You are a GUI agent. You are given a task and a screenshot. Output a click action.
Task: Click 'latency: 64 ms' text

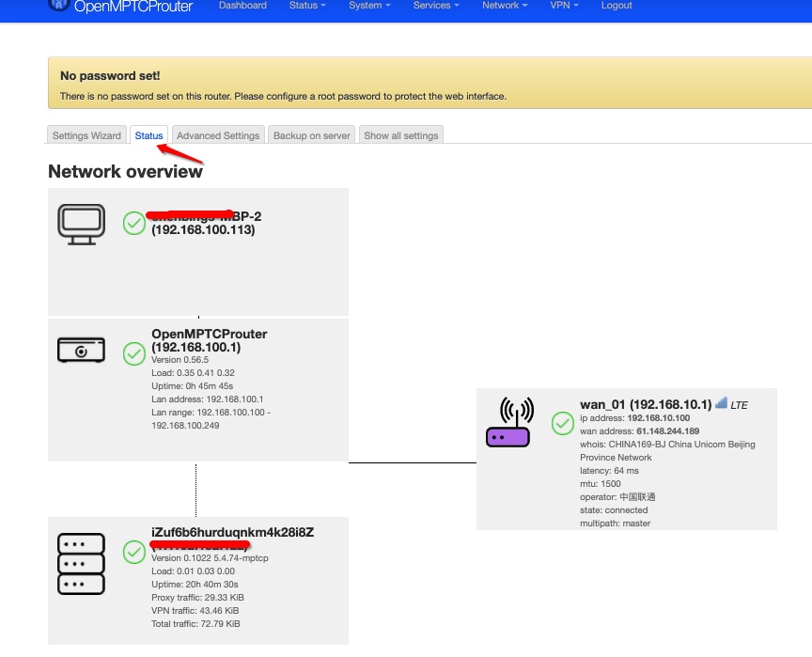(x=609, y=471)
